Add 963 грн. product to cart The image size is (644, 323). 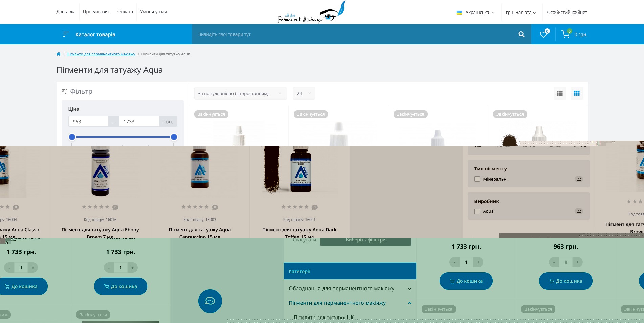pos(566,281)
